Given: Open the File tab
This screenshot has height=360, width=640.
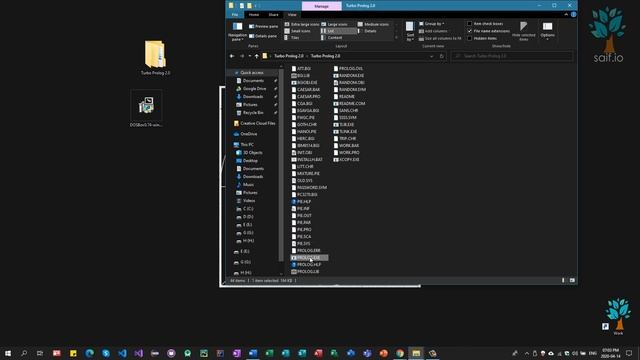Looking at the screenshot, I should tap(235, 15).
